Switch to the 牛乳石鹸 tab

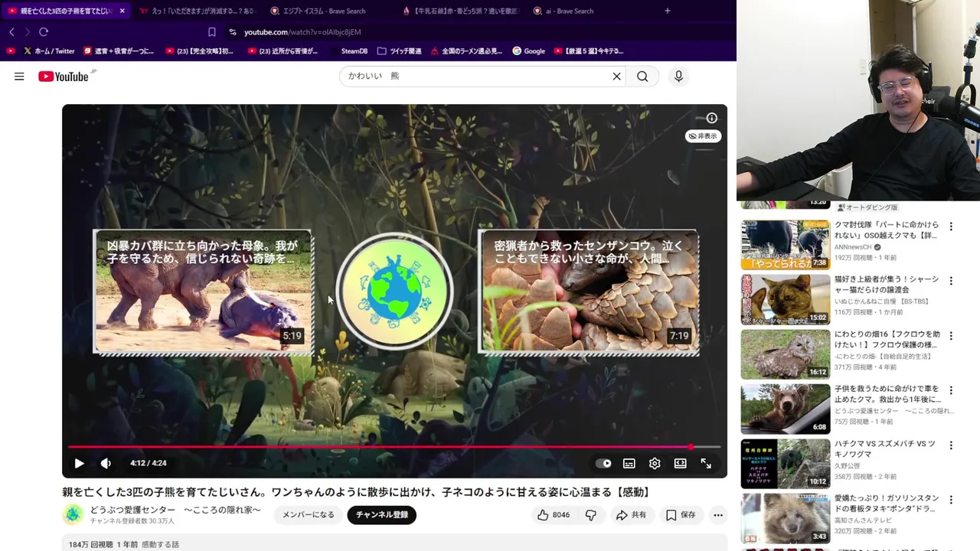462,11
